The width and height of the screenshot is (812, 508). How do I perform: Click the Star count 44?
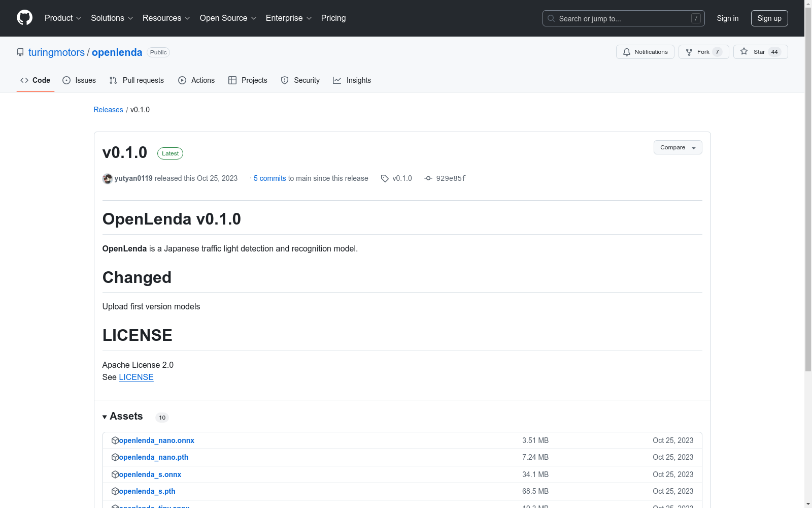(774, 52)
